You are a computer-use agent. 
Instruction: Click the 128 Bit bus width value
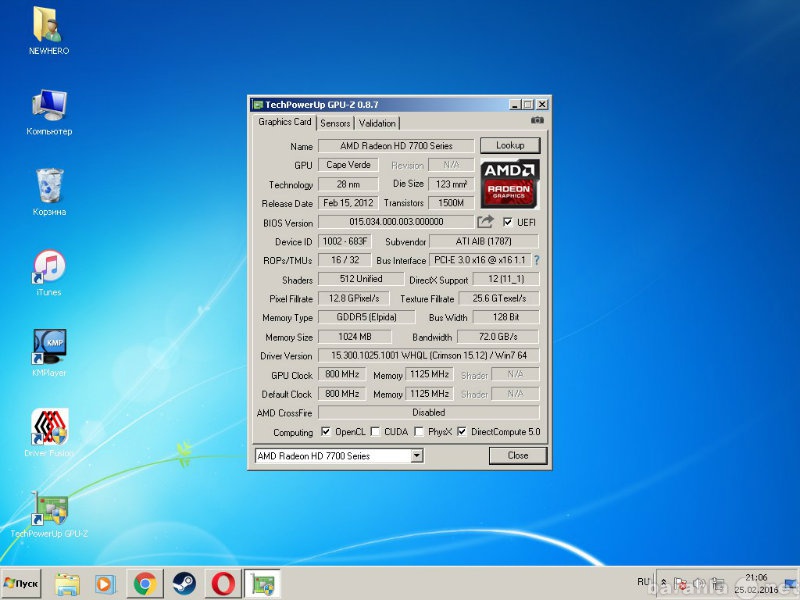506,317
